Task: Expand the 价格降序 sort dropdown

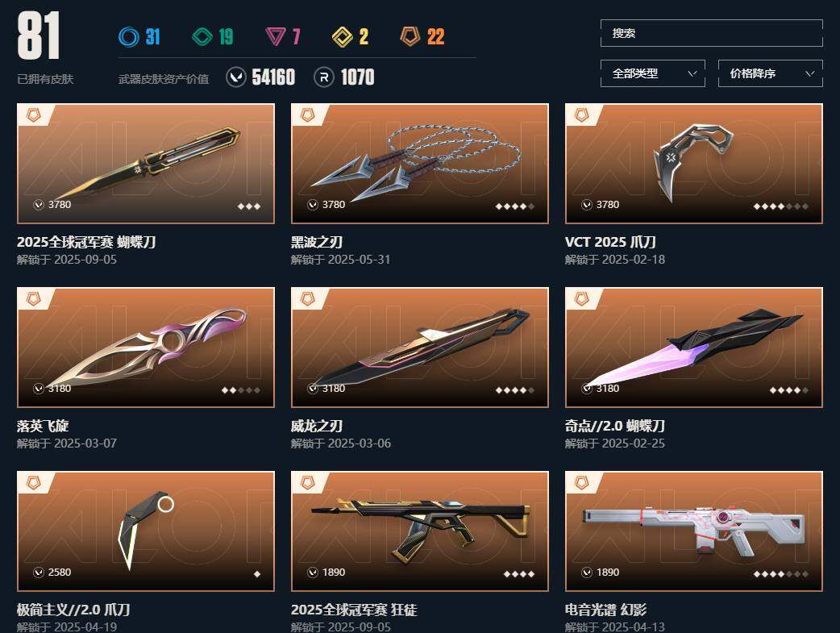Action: click(771, 73)
